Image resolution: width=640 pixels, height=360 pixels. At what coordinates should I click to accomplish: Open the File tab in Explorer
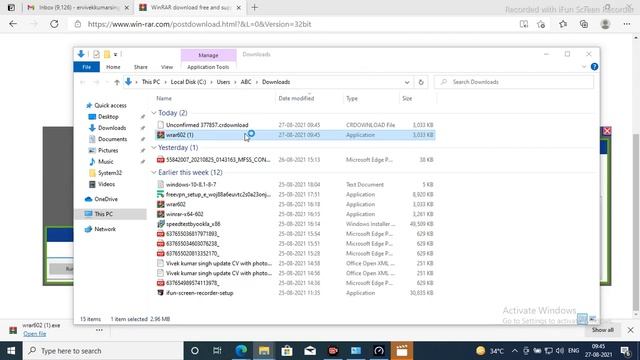[87, 67]
